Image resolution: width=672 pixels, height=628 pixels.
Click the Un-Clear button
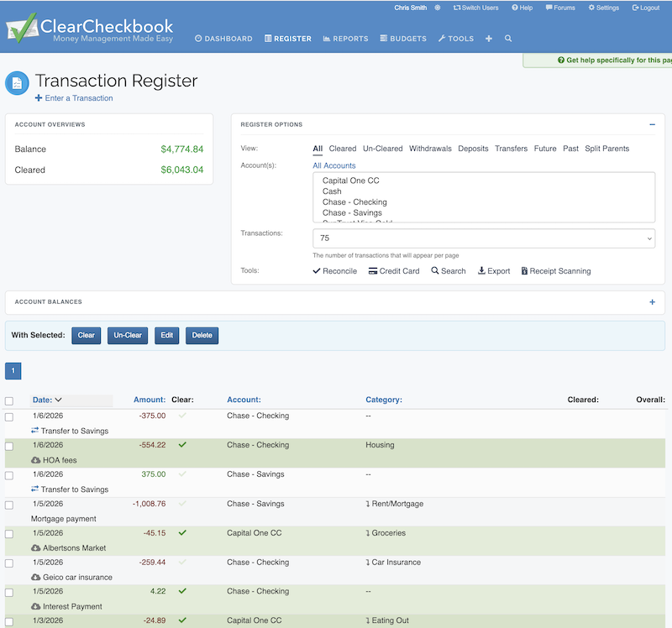(x=128, y=336)
